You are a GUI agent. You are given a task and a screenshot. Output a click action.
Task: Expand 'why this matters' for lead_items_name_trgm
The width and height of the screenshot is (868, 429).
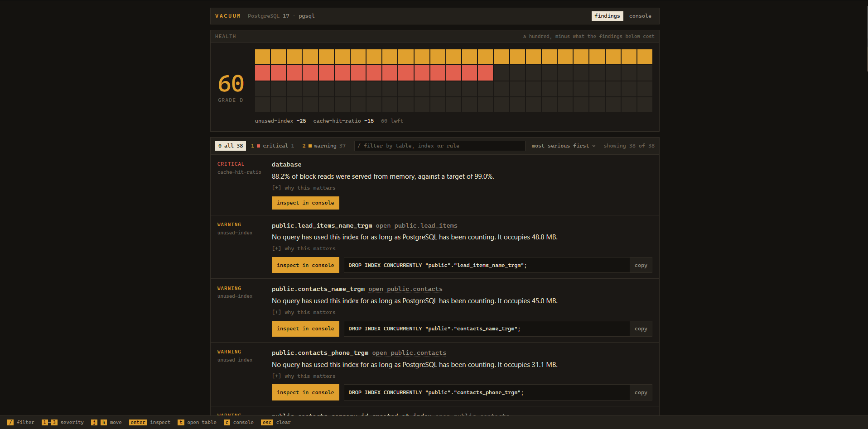tap(304, 248)
